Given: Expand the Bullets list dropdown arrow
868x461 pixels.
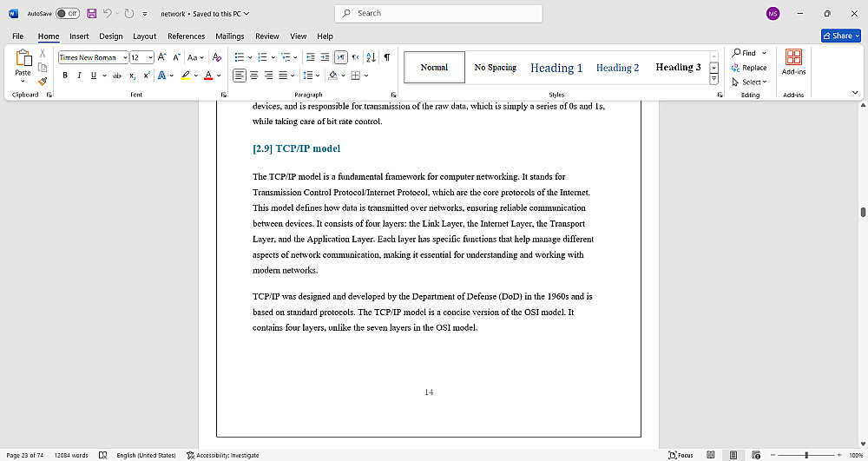Looking at the screenshot, I should click(250, 57).
